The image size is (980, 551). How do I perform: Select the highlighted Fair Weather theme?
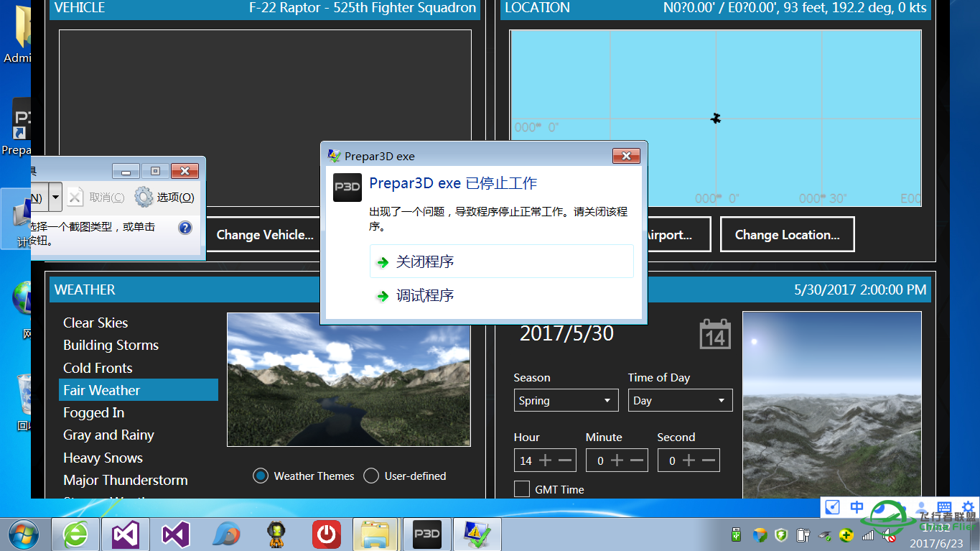pyautogui.click(x=139, y=390)
